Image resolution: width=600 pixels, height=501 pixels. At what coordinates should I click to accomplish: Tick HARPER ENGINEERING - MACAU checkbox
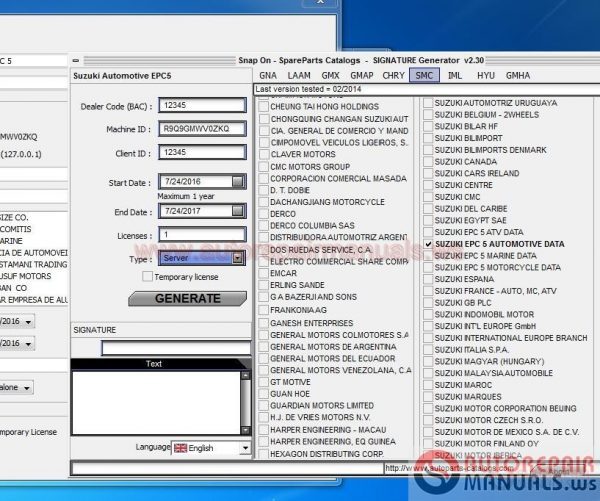click(264, 429)
